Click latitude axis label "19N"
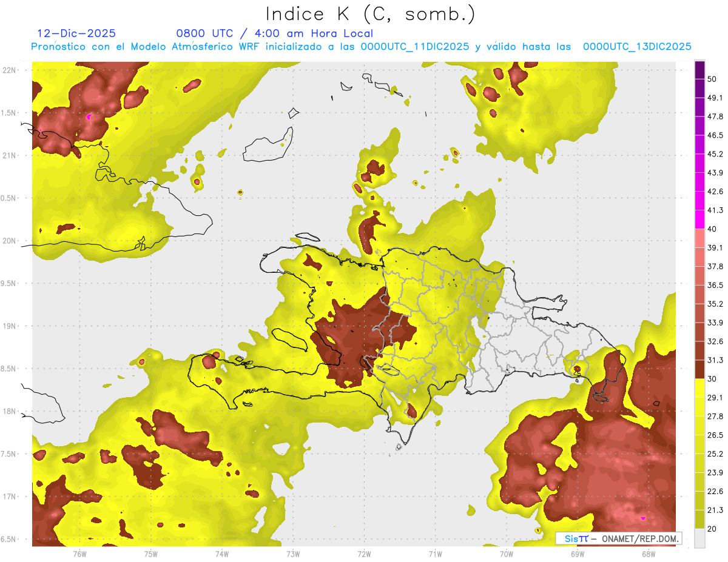 (9, 326)
